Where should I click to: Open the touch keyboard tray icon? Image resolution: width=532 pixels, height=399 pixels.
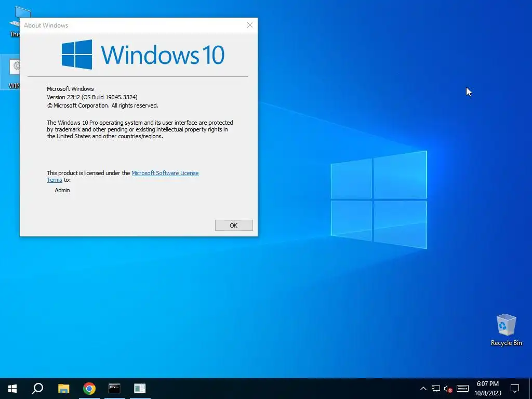pyautogui.click(x=462, y=389)
